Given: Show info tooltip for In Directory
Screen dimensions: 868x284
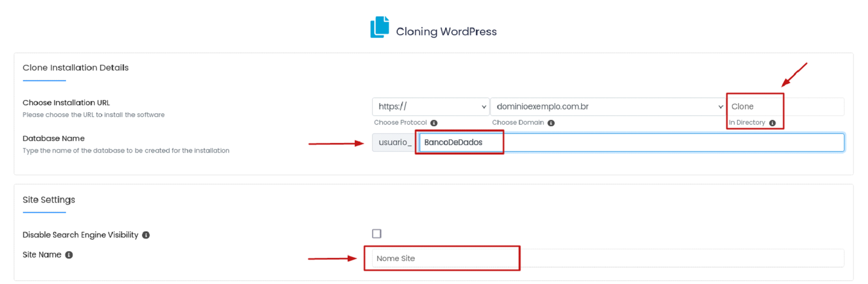Looking at the screenshot, I should pyautogui.click(x=772, y=123).
